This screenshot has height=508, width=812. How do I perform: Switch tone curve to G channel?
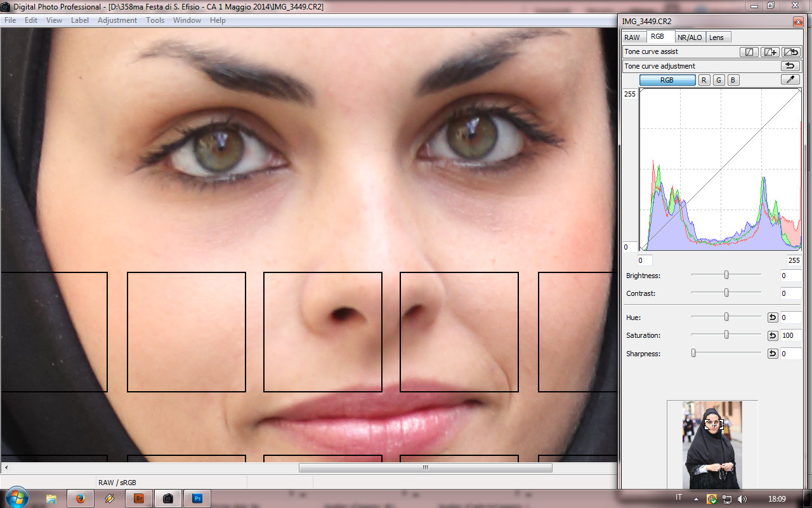[x=719, y=80]
